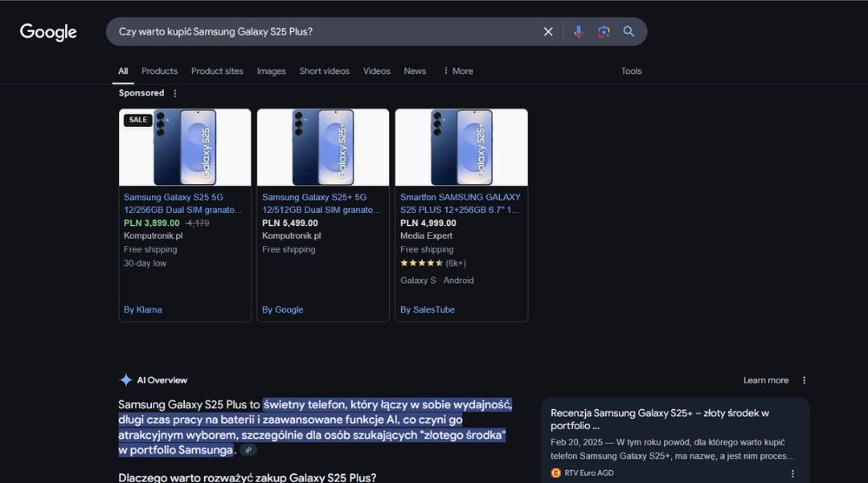Click the Google logo

(x=48, y=32)
